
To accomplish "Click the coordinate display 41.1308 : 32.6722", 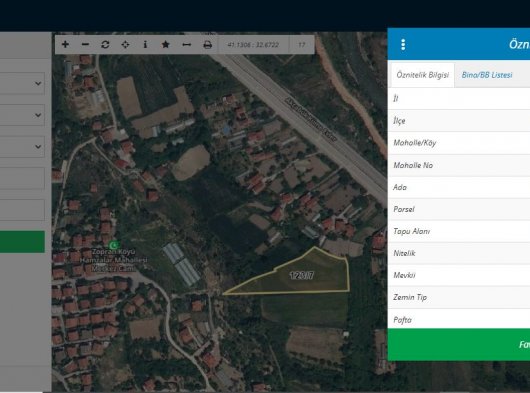I will click(253, 45).
